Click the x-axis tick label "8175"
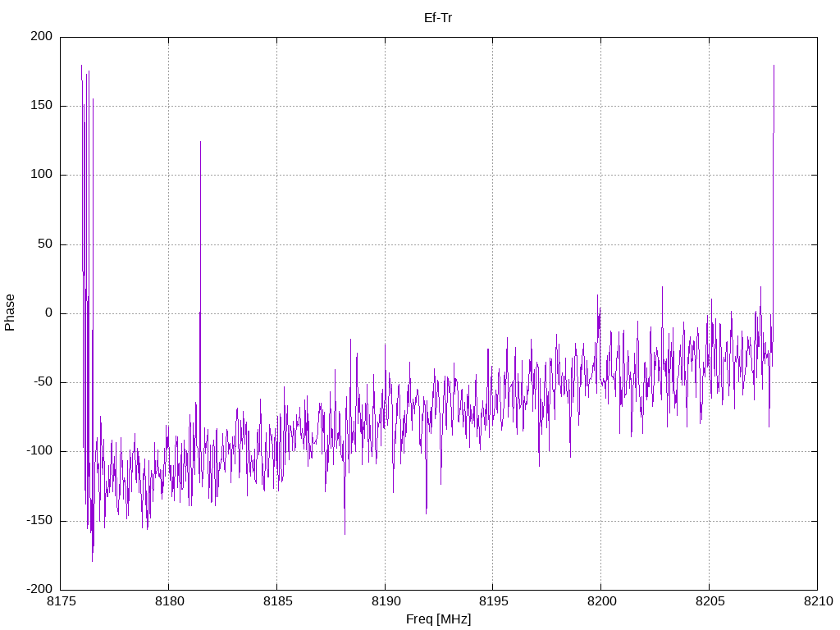Screen dimensions: 840x630 (x=61, y=601)
